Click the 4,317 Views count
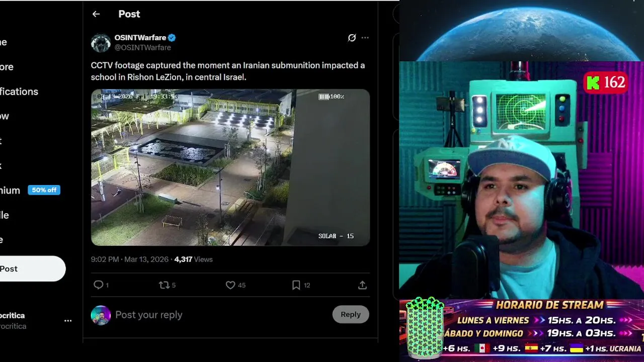The height and width of the screenshot is (362, 644). (194, 259)
